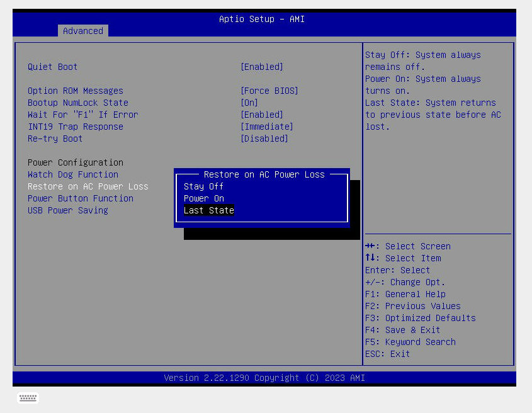Click F4: Save & Exit hint
Viewport: 532px width, 413px height.
[402, 330]
